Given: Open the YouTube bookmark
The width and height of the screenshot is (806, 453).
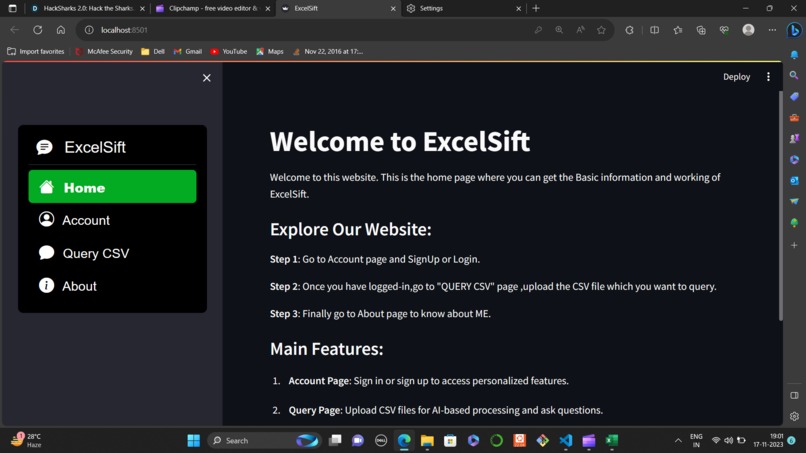Looking at the screenshot, I should tap(229, 51).
